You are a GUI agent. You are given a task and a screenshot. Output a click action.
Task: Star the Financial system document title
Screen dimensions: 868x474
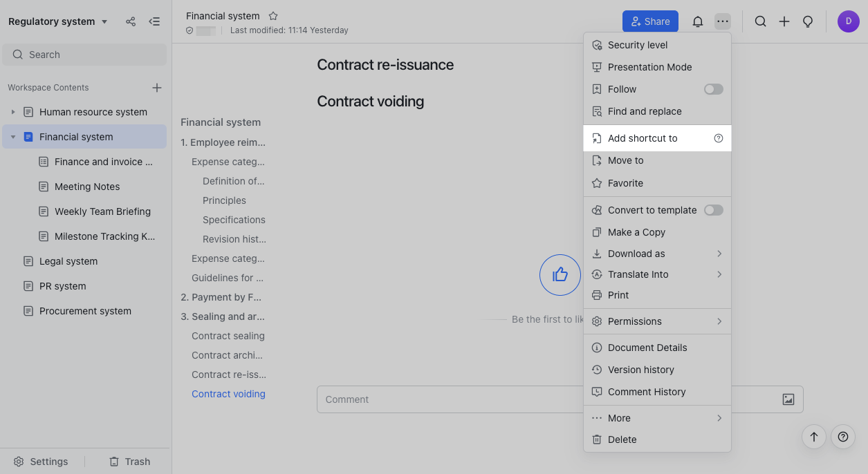(273, 16)
